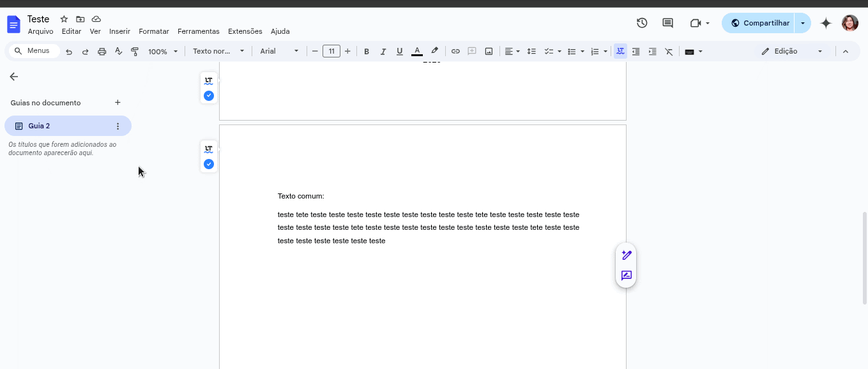Open the zoom level 100% dropdown
The width and height of the screenshot is (868, 369).
(162, 51)
